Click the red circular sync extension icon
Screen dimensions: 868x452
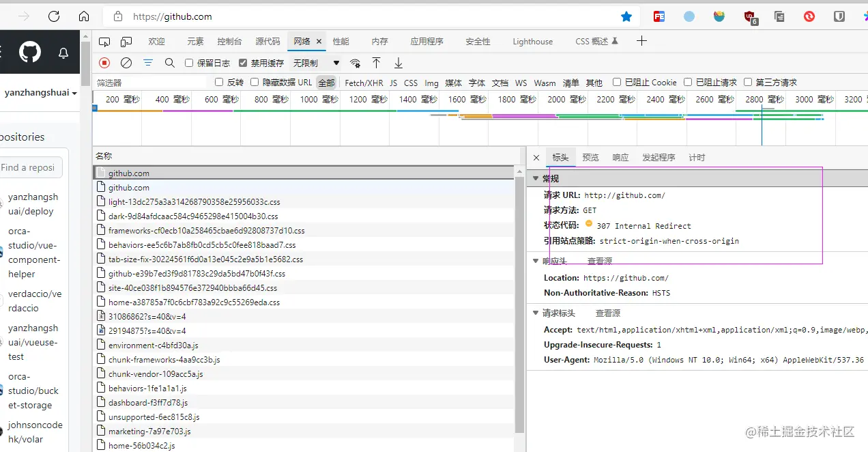(x=809, y=16)
